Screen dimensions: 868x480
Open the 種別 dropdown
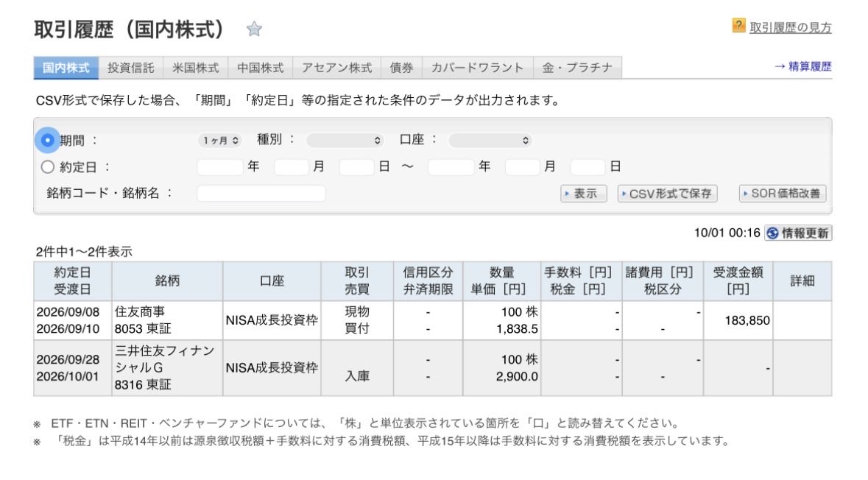click(345, 141)
